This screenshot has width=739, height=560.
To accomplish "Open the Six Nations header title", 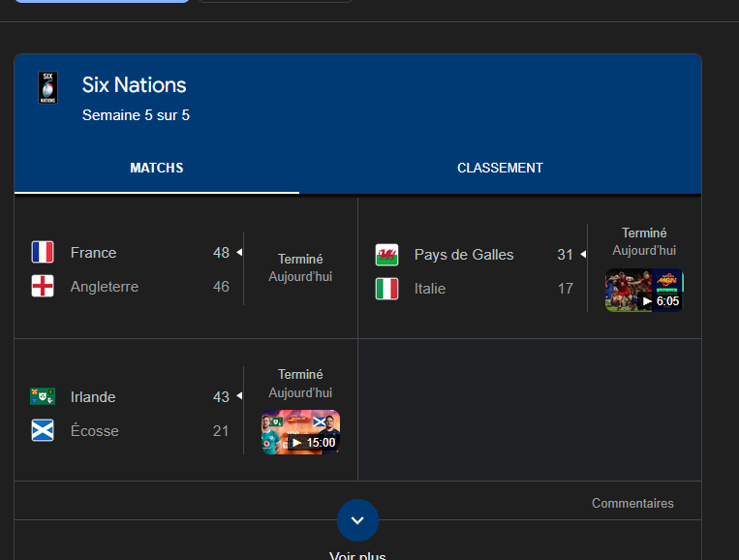I will coord(134,85).
